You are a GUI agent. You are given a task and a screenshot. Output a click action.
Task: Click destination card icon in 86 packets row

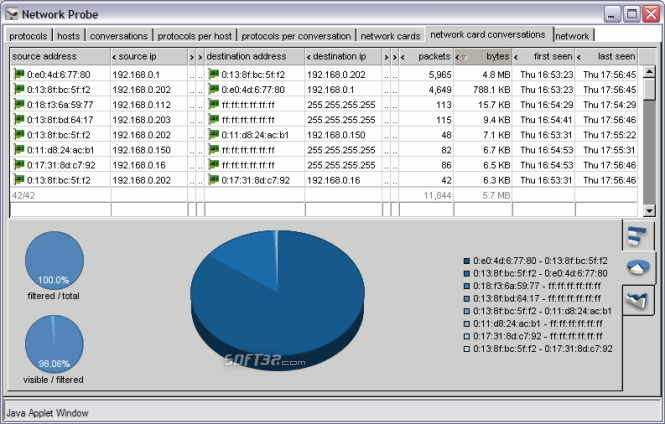tap(213, 165)
